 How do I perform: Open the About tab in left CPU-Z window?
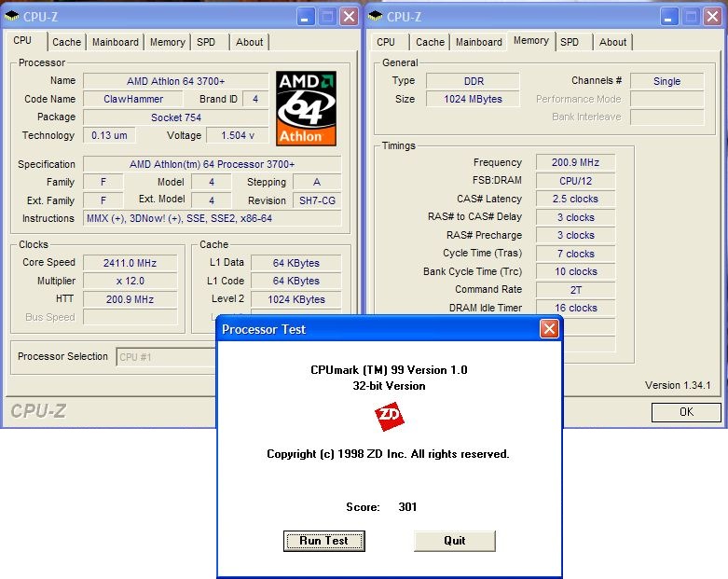249,42
